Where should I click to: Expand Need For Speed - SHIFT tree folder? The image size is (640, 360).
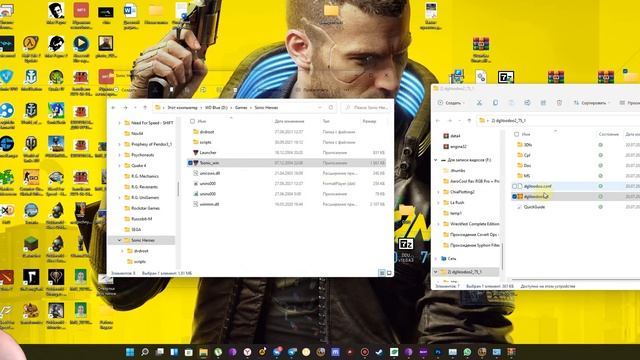click(120, 123)
